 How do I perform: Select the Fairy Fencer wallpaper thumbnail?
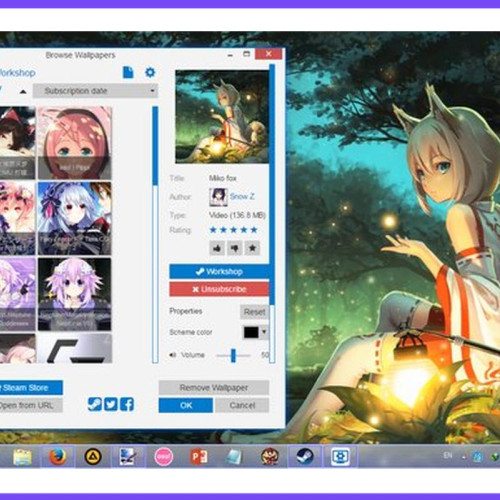tap(75, 218)
